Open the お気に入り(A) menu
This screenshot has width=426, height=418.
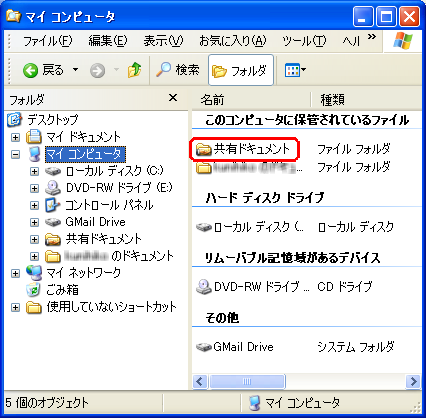pyautogui.click(x=233, y=41)
